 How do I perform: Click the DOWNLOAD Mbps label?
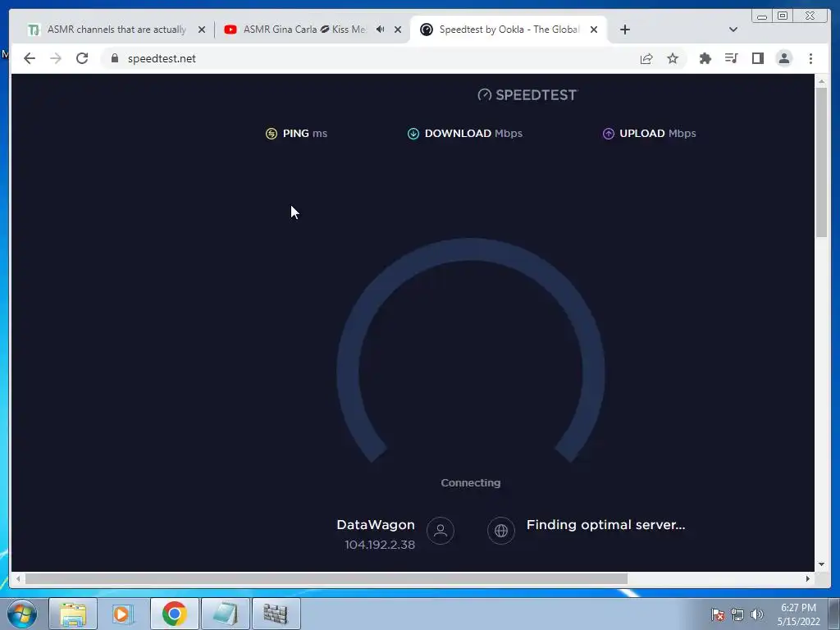point(473,134)
